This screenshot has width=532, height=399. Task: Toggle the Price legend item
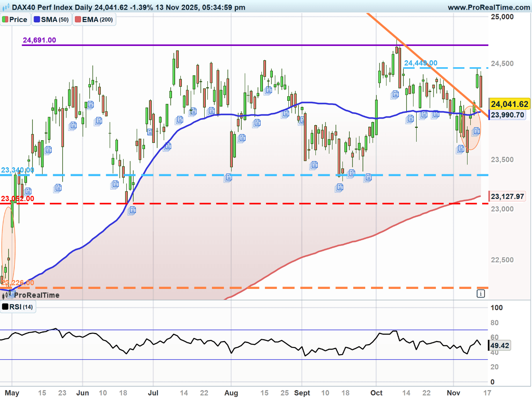[x=15, y=20]
